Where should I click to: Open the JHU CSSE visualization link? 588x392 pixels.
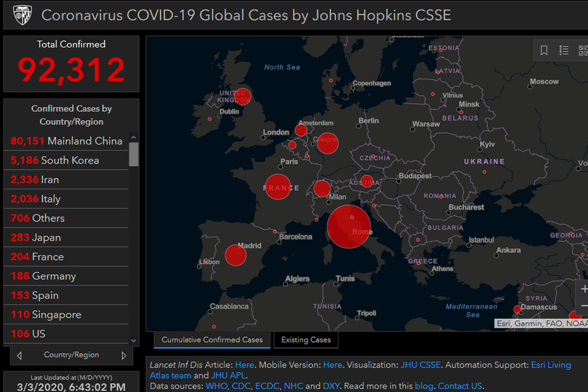coord(421,365)
